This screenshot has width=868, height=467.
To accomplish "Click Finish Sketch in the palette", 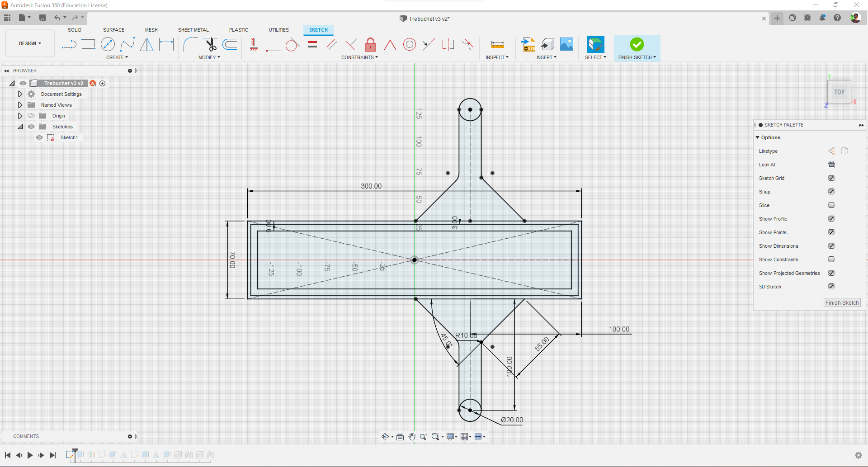I will point(841,303).
